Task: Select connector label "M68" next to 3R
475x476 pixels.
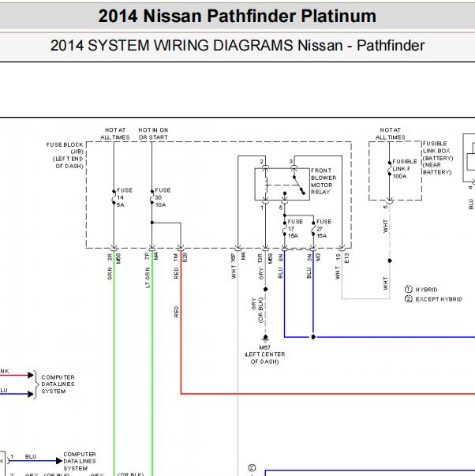Action: click(118, 259)
